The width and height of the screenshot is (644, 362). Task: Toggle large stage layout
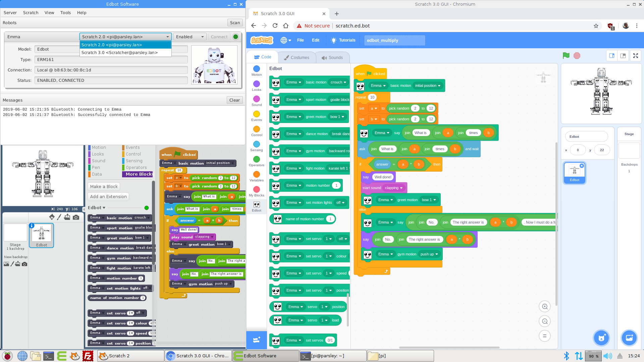(x=623, y=56)
